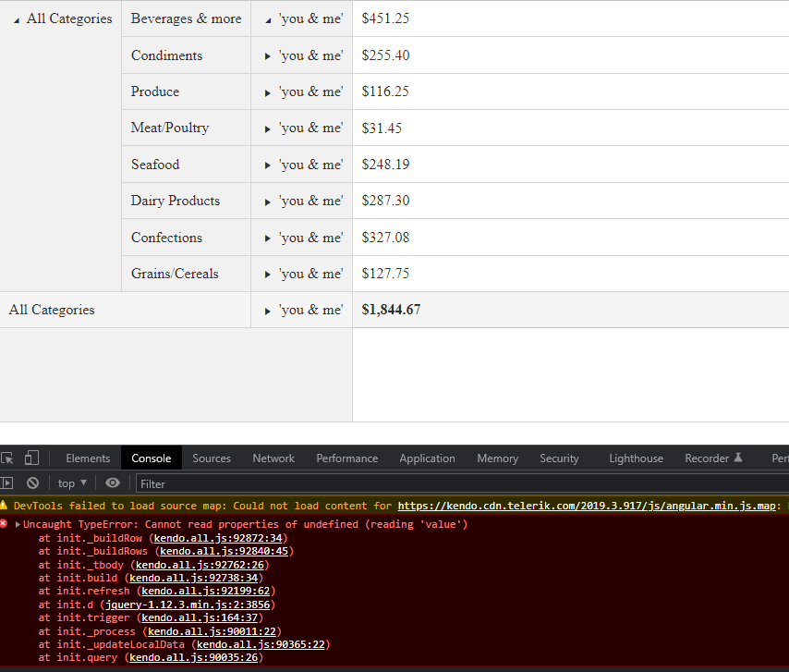
Task: Open the console sidebar panel icon
Action: click(x=7, y=483)
